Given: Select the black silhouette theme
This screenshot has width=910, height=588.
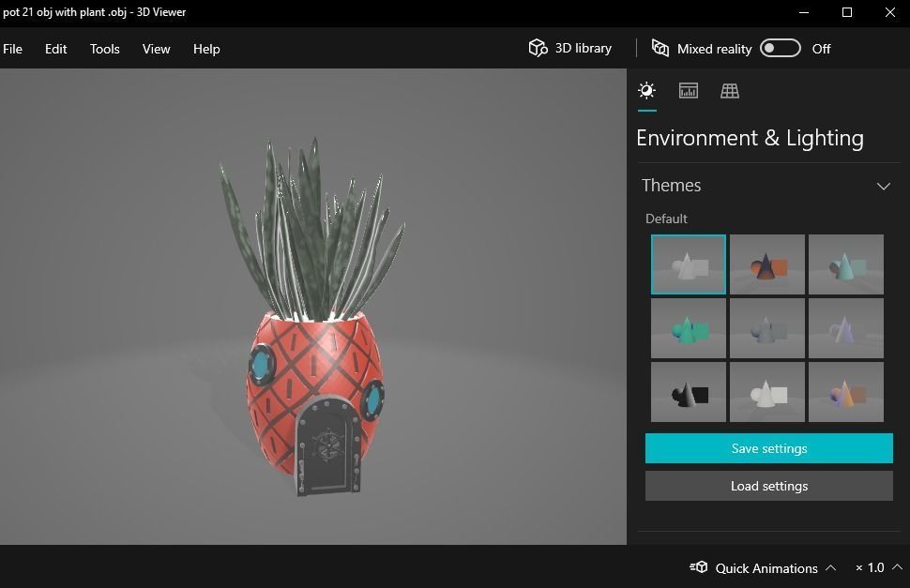Looking at the screenshot, I should coord(689,392).
